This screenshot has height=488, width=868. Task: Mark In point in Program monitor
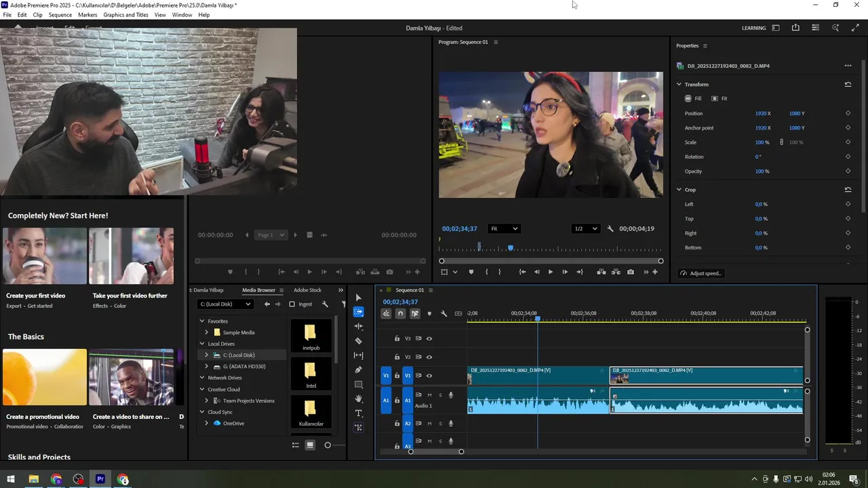point(486,272)
